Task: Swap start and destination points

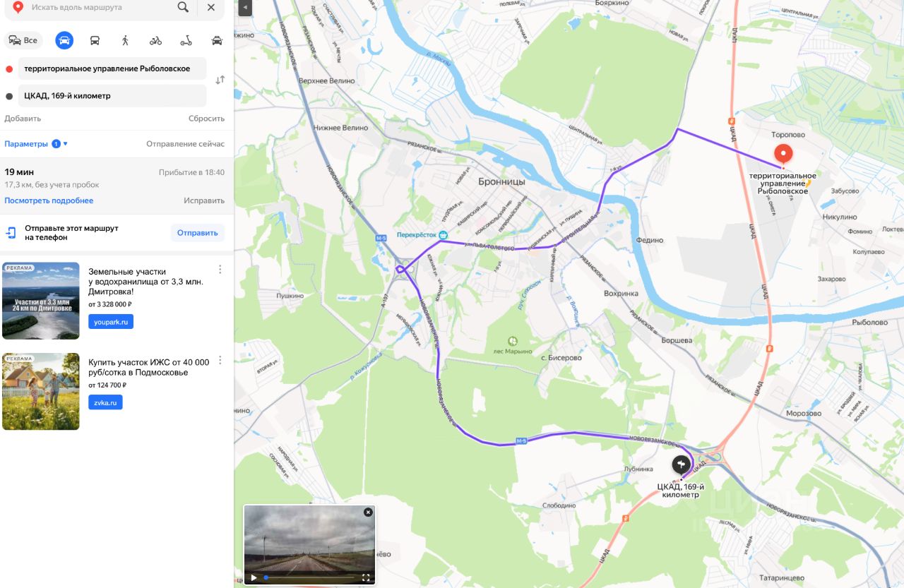Action: point(220,80)
